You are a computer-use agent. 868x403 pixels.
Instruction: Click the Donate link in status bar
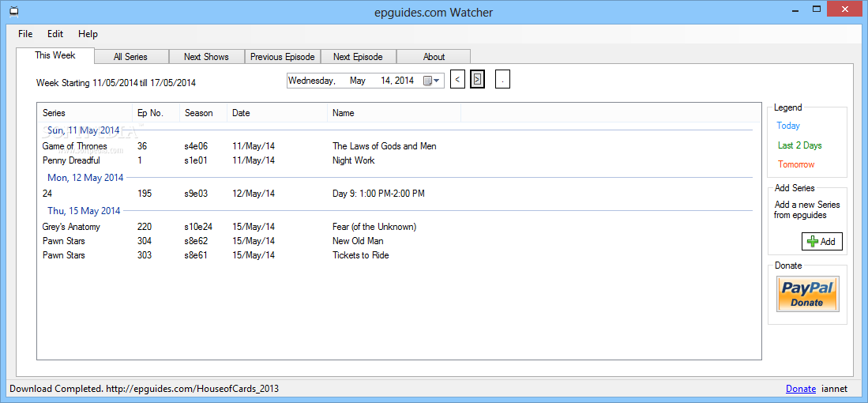(x=800, y=389)
